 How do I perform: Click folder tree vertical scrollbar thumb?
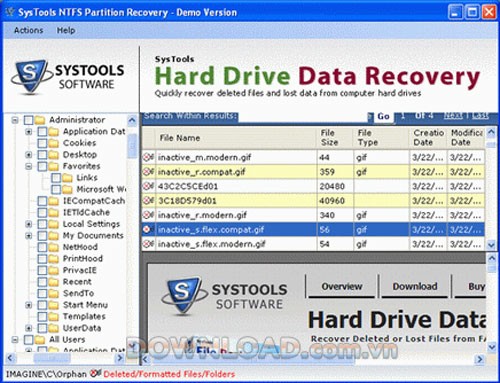click(x=132, y=146)
